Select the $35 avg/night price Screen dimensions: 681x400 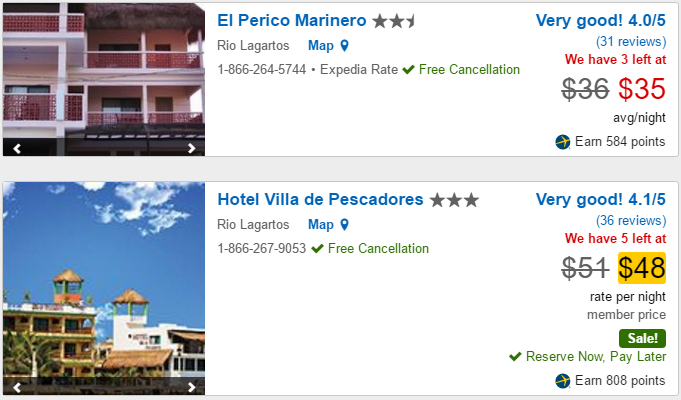641,89
